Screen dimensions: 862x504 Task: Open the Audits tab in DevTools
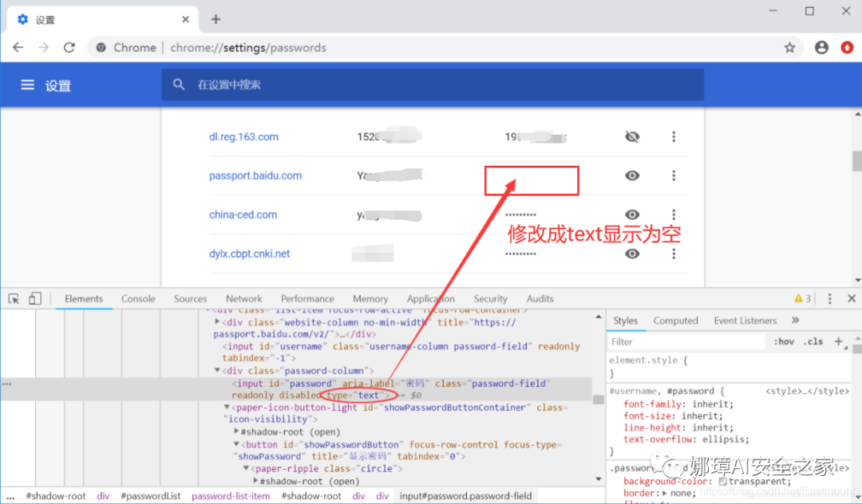540,299
